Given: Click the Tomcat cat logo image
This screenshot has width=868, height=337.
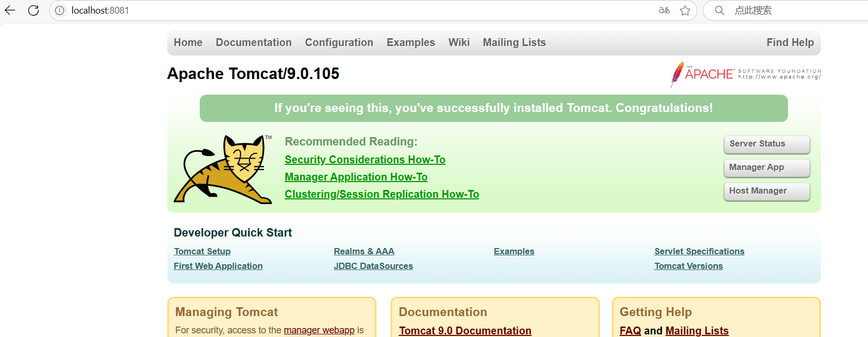Looking at the screenshot, I should [x=223, y=169].
